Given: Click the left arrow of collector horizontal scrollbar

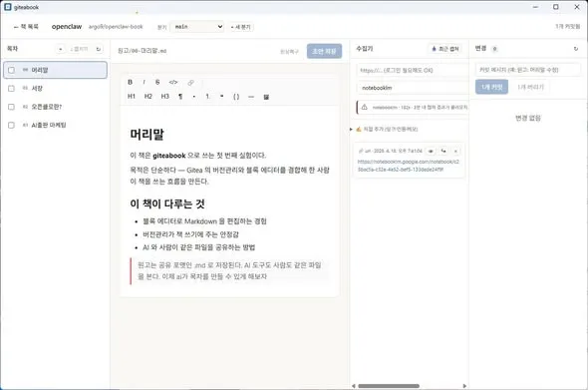Looking at the screenshot, I should coord(353,386).
